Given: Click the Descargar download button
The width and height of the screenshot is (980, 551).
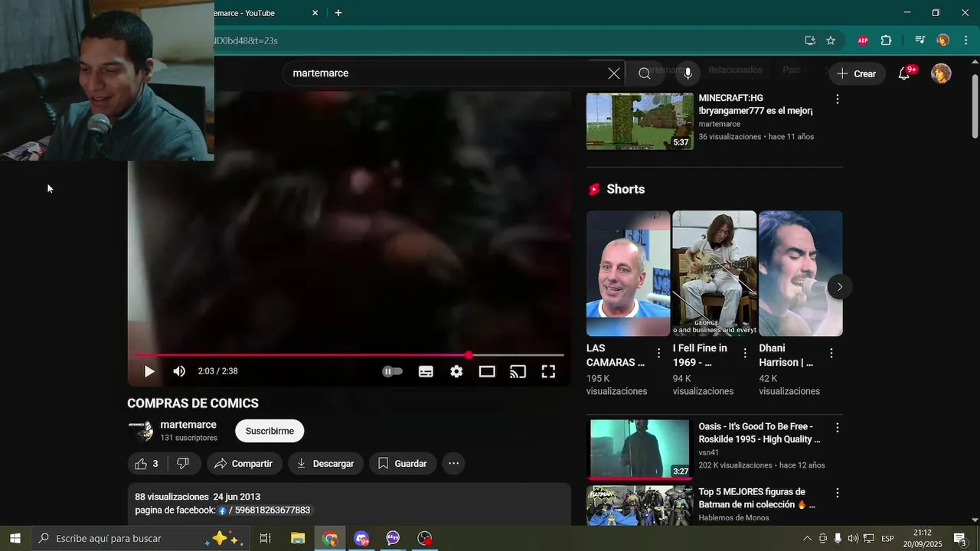Looking at the screenshot, I should [326, 464].
